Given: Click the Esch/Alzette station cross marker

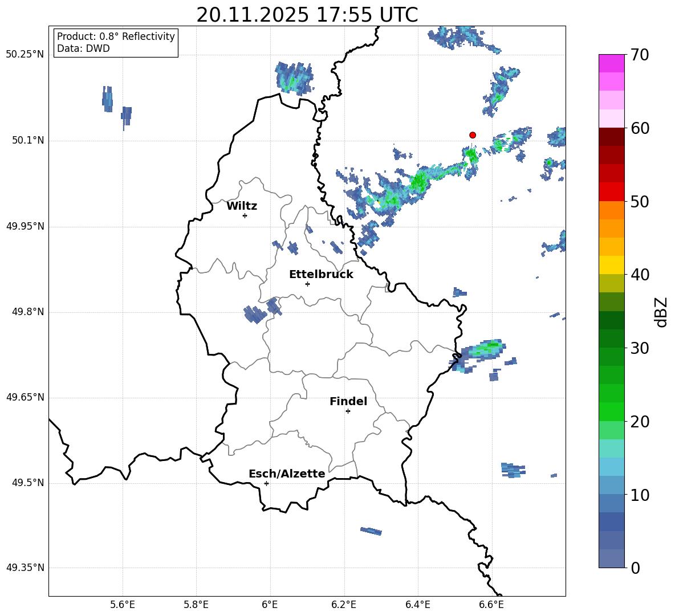Looking at the screenshot, I should point(266,483).
